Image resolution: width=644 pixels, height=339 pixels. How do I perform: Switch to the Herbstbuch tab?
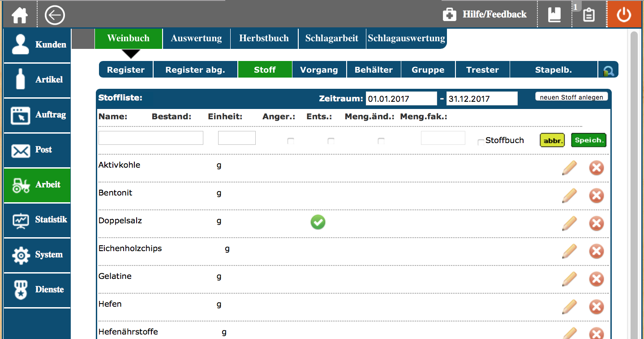pos(264,39)
